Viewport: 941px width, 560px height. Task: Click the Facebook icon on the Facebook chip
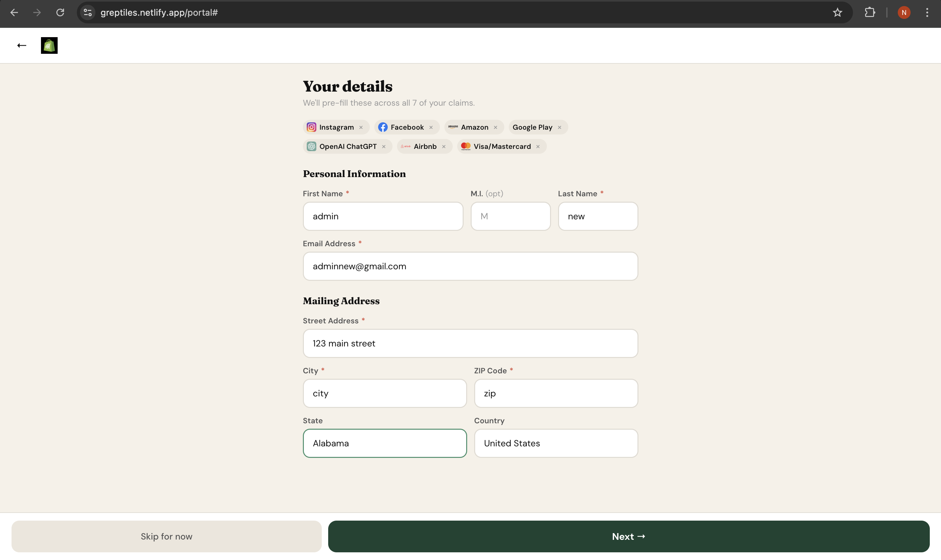pos(383,127)
